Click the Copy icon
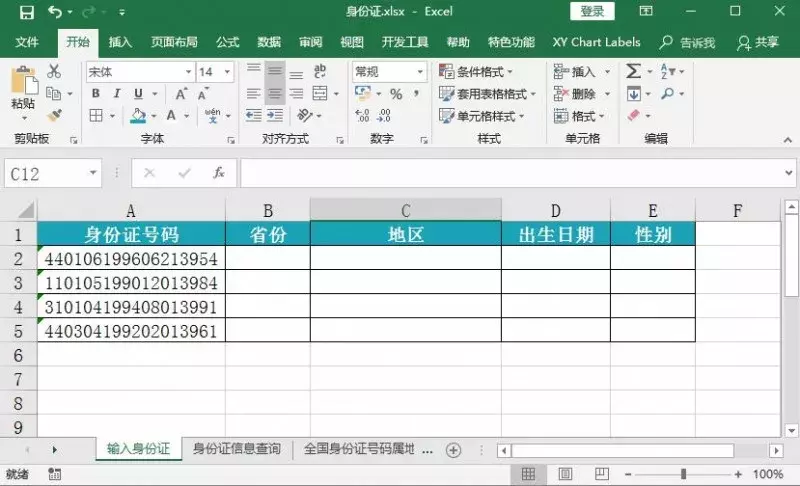Viewport: 800px width, 486px height. pos(53,93)
